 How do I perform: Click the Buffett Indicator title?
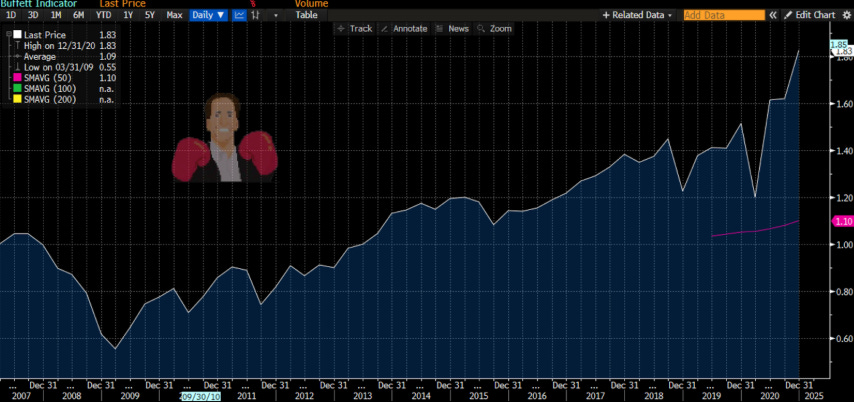click(38, 4)
